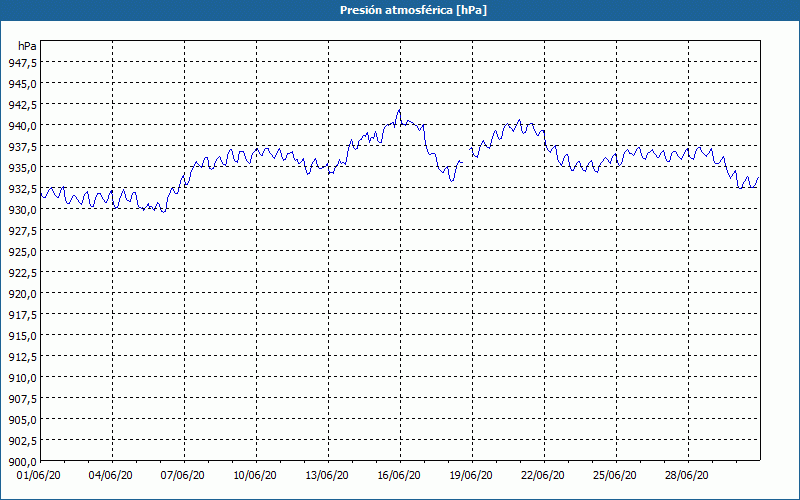Click the 13/06/20 date label
The height and width of the screenshot is (500, 800).
[x=327, y=475]
